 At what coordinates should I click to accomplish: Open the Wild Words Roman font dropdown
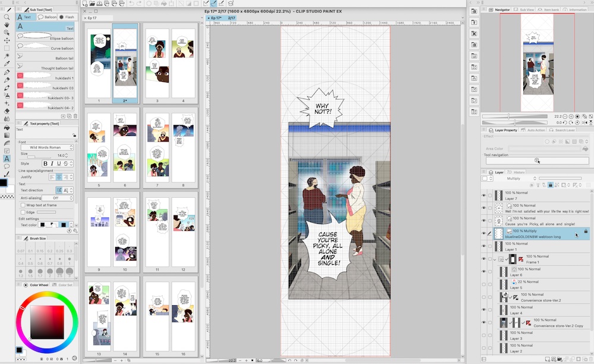(x=48, y=147)
